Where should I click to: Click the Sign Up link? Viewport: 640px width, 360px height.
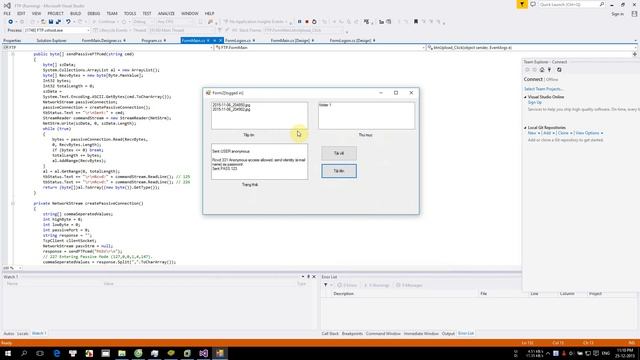pyautogui.click(x=535, y=102)
